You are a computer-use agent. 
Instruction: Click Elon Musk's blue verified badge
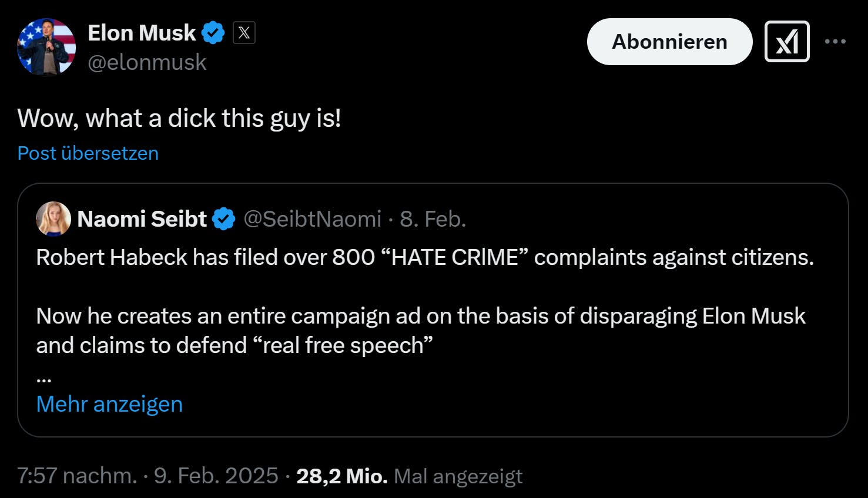(213, 33)
